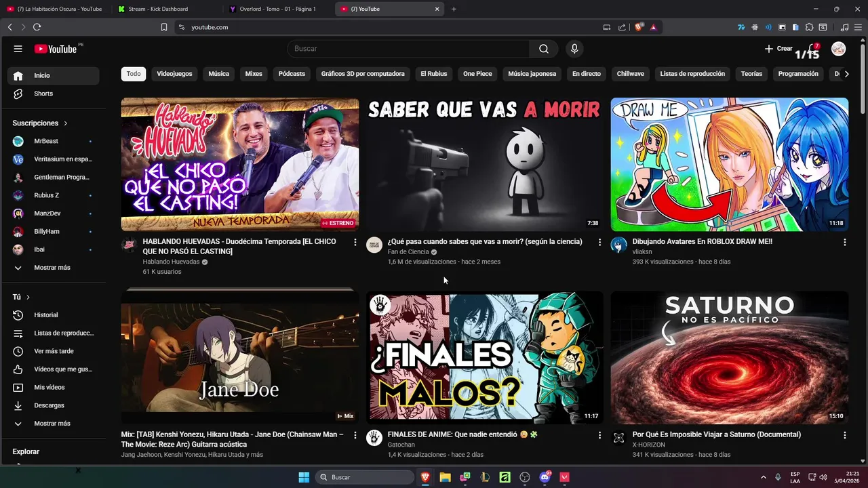Open a new browser tab
868x488 pixels.
[454, 9]
